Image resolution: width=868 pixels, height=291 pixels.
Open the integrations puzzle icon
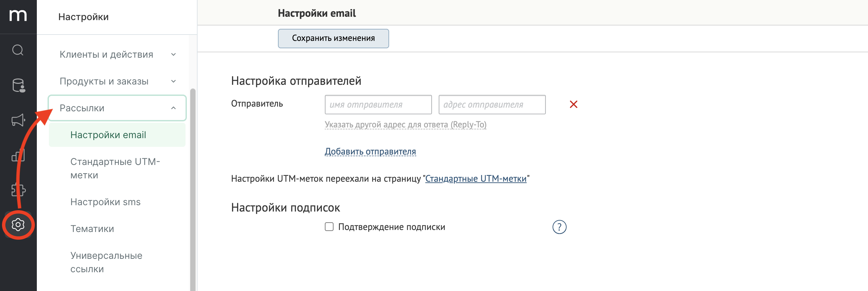point(18,190)
